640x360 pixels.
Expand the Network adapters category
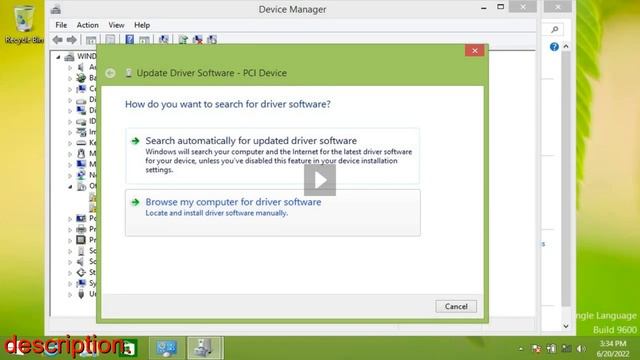point(70,176)
